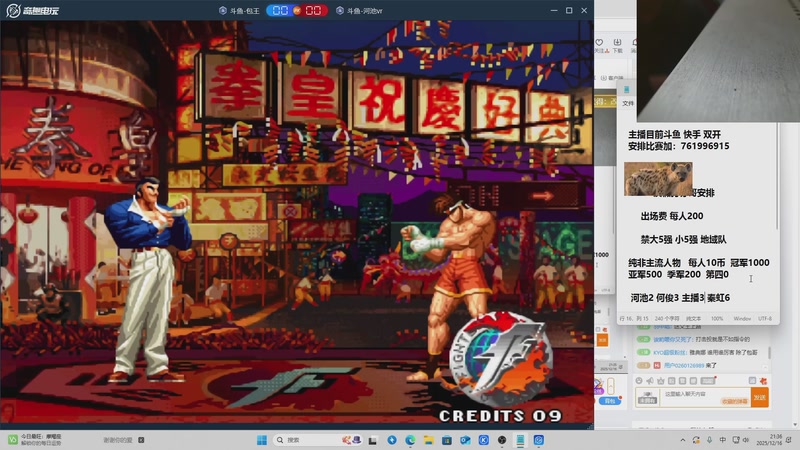Click the Window line-ending indicator in Notepad
The height and width of the screenshot is (450, 800).
pos(742,318)
